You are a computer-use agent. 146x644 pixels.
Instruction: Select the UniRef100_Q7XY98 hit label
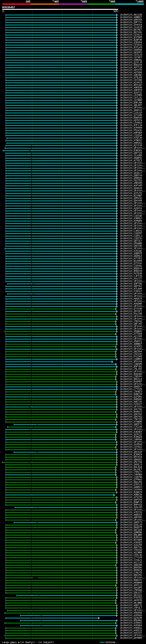point(131,309)
